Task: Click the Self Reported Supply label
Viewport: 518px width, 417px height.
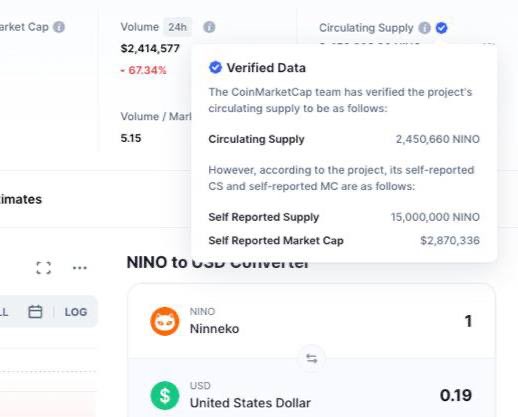Action: tap(263, 217)
